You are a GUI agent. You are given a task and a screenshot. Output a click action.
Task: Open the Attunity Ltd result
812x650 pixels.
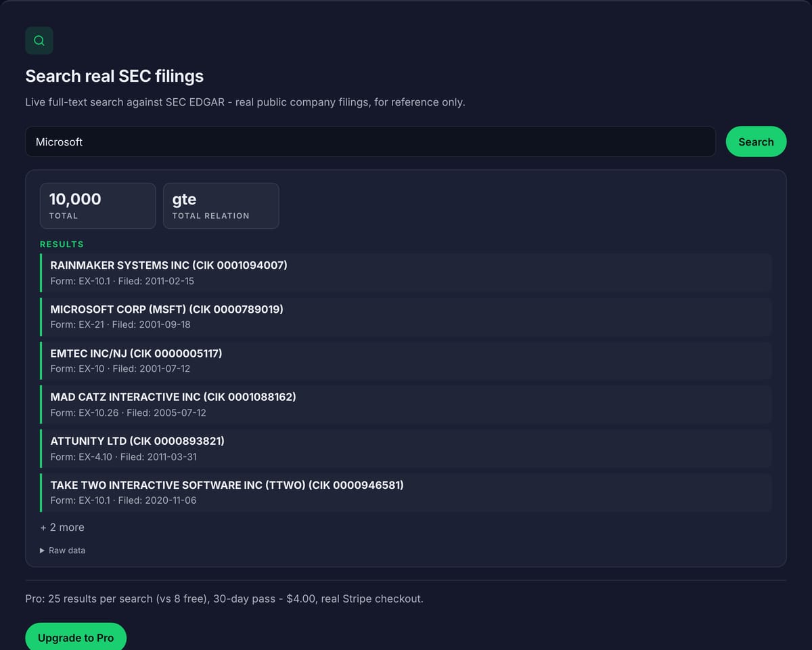[x=406, y=449]
